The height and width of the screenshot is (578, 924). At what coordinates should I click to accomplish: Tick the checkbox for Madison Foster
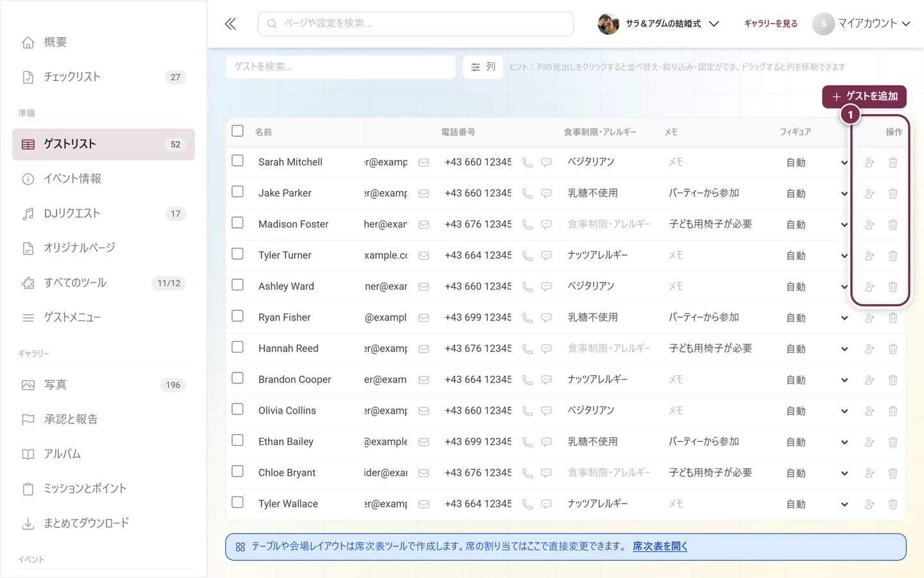pyautogui.click(x=237, y=223)
